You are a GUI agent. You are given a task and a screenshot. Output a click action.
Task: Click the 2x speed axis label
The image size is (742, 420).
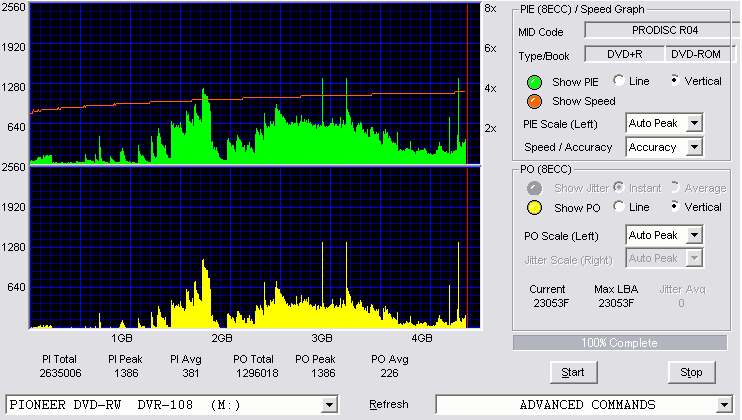(490, 128)
